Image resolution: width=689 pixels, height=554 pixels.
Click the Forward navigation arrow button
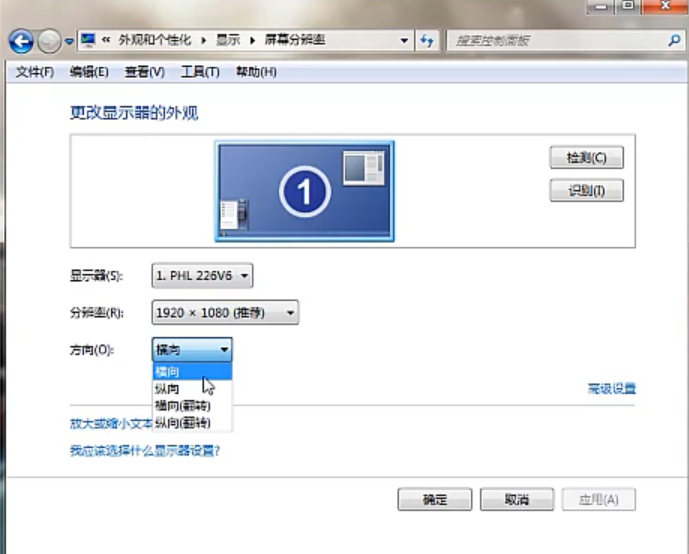click(x=49, y=41)
